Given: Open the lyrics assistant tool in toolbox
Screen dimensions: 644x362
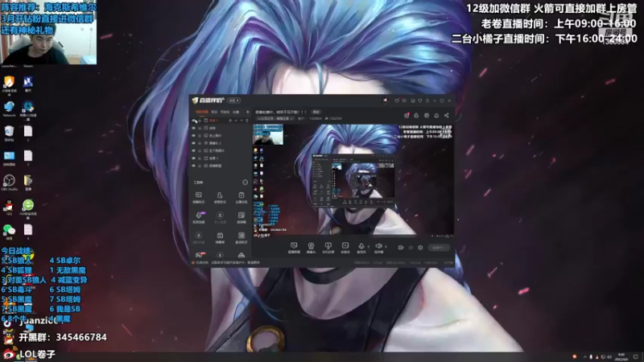Looking at the screenshot, I should pos(242,237).
